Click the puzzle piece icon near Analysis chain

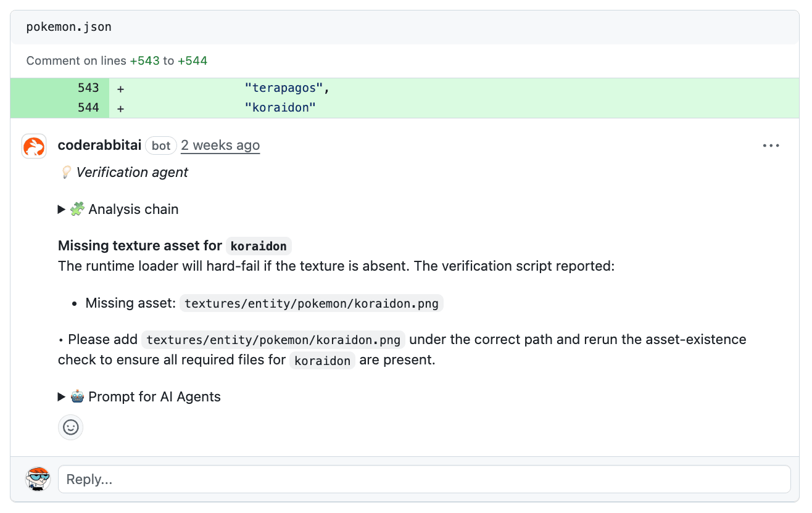77,209
